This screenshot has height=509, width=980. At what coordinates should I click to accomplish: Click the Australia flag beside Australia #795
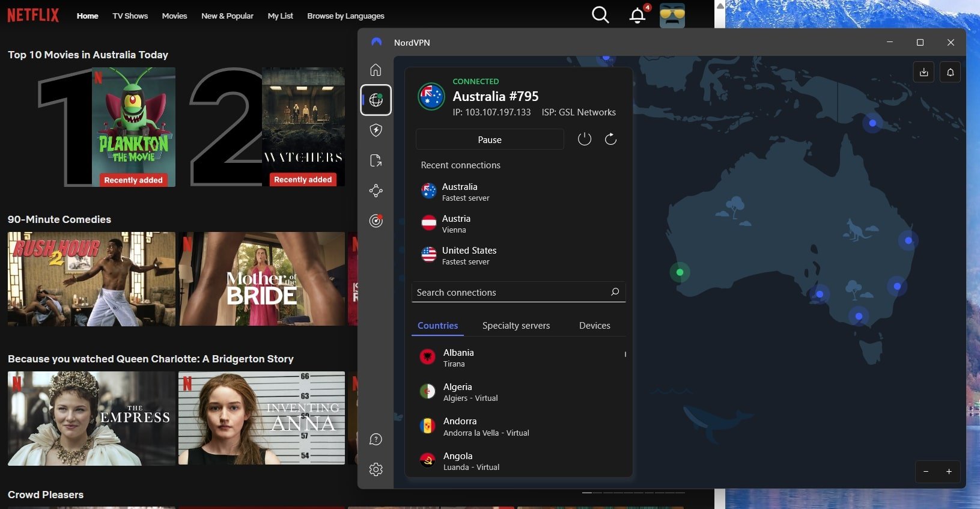point(431,96)
